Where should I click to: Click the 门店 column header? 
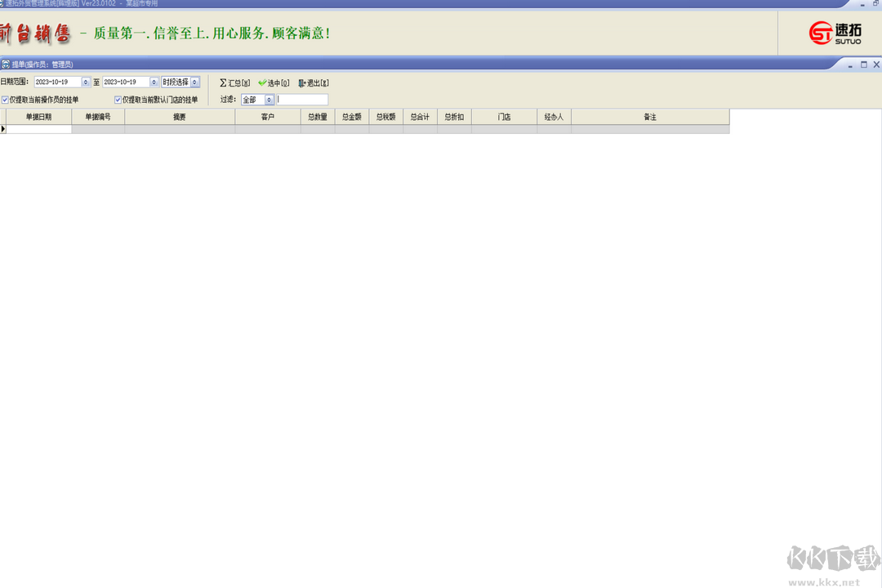505,117
